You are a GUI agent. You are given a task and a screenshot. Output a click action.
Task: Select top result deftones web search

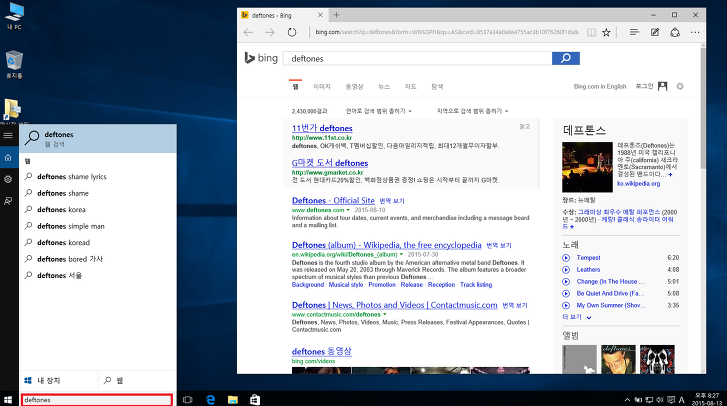[x=98, y=139]
